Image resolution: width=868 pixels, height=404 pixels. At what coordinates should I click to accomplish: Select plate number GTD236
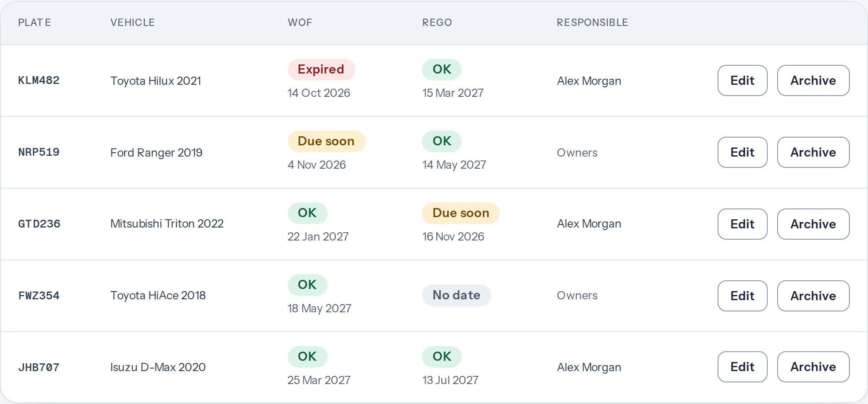coord(39,224)
